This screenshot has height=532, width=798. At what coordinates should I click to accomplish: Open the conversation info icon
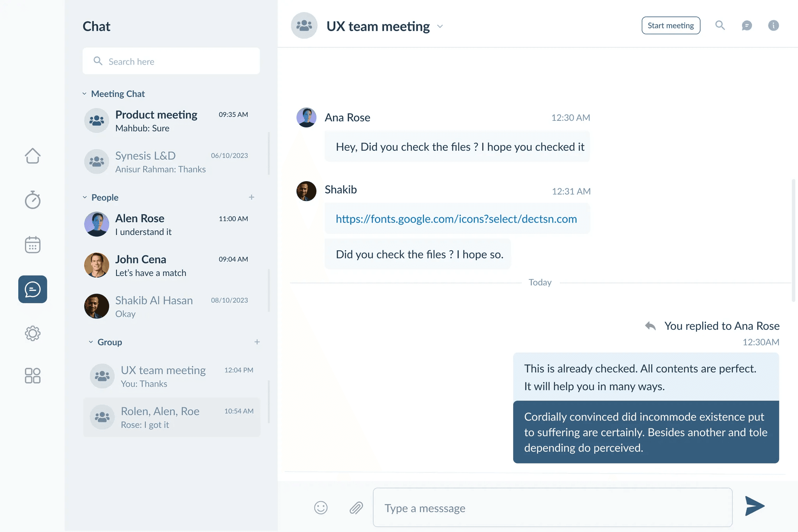(x=773, y=25)
